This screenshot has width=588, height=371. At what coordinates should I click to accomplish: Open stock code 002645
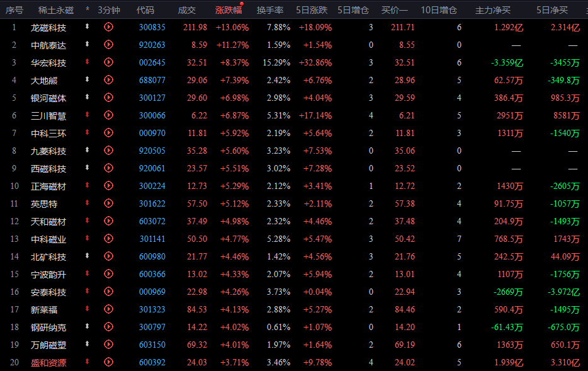[x=152, y=62]
